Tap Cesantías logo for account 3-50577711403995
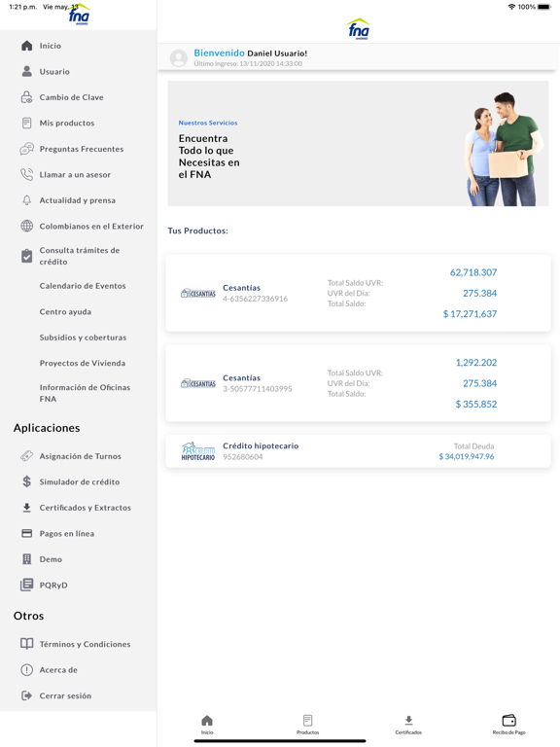This screenshot has height=747, width=560. click(198, 383)
